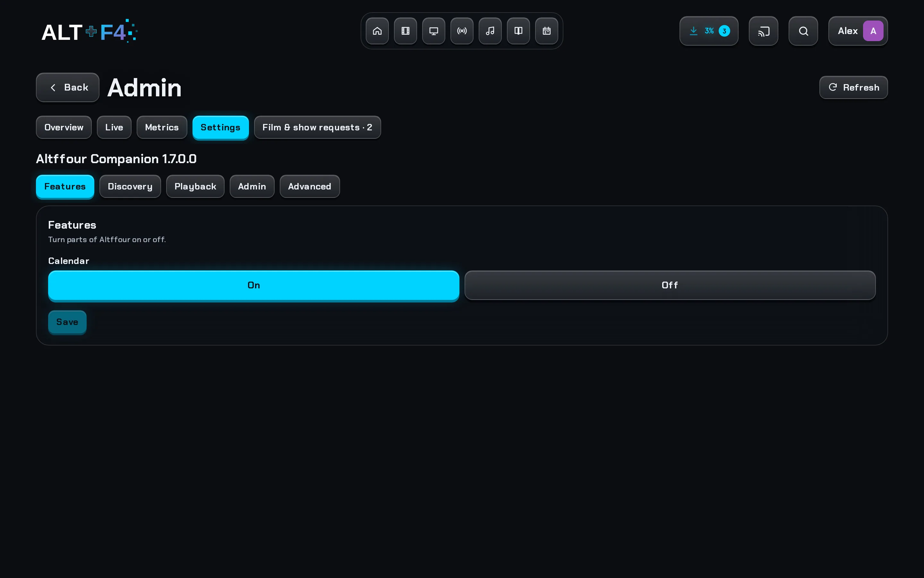Click the ALT+F4 logo
The image size is (924, 578).
[89, 31]
